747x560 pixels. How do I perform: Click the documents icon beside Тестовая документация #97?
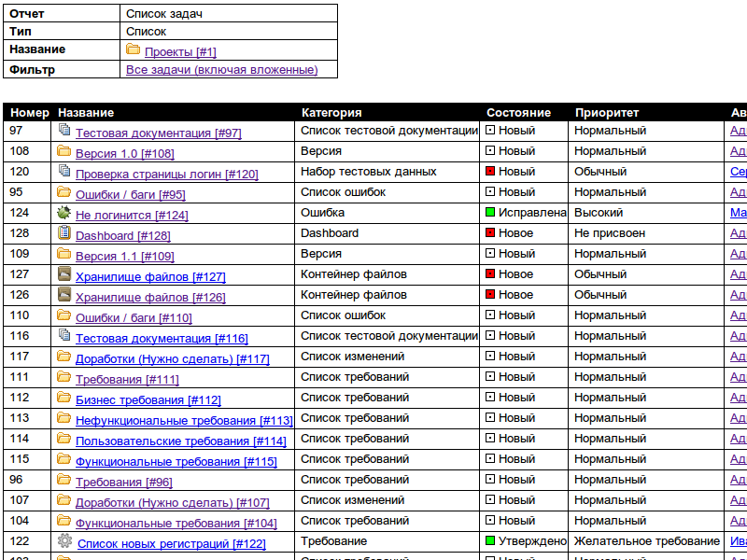click(63, 131)
